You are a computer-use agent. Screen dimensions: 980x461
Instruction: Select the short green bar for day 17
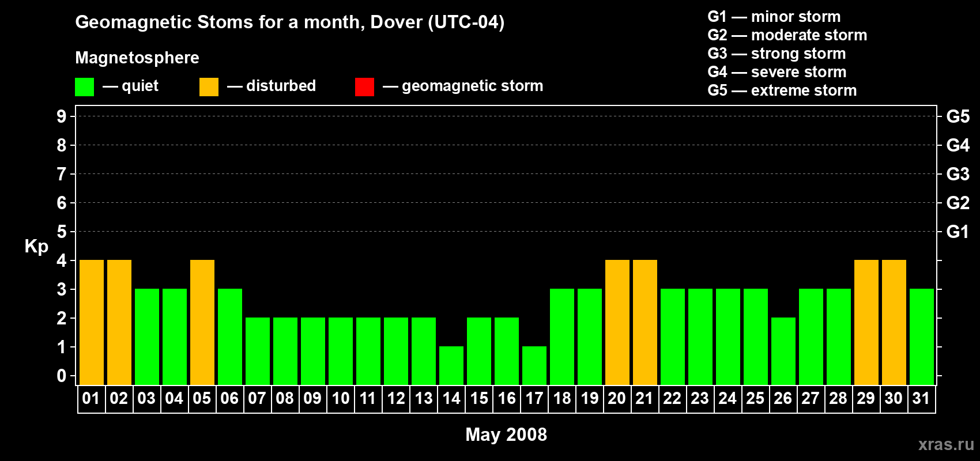(534, 365)
